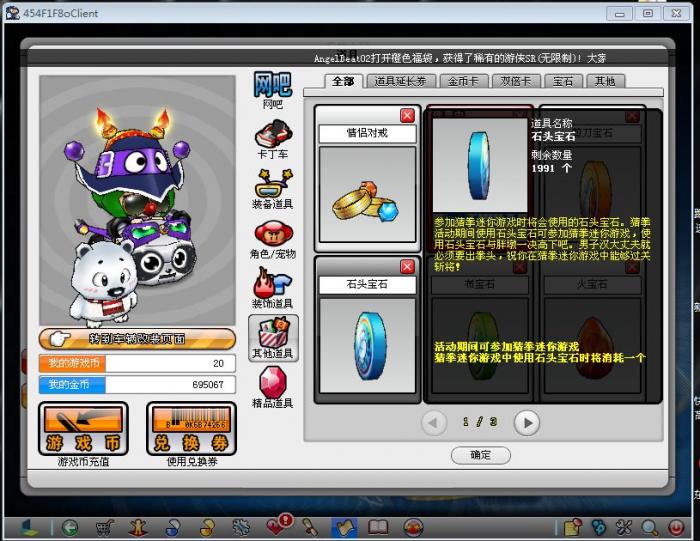Open the wrench and screwdriver tools icon
The image size is (700, 541).
(624, 528)
